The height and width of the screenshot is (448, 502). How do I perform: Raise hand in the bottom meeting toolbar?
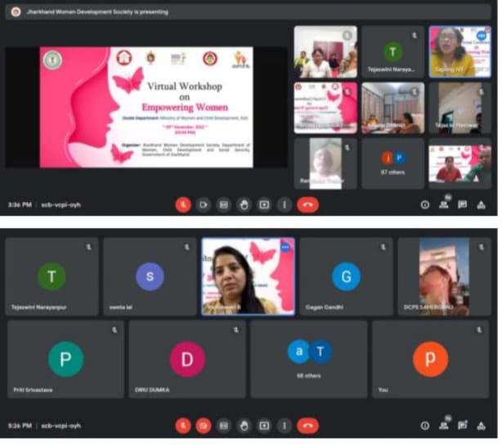tap(244, 425)
